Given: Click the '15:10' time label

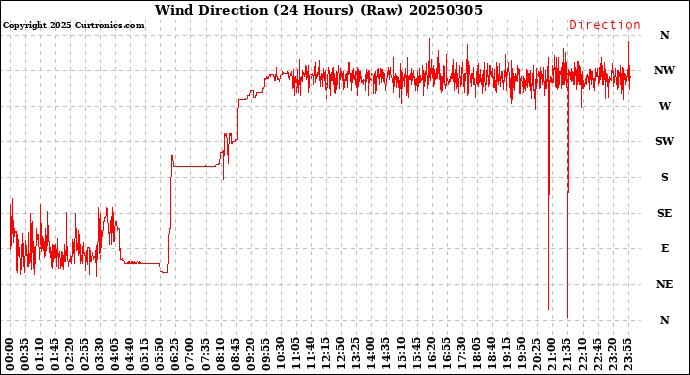Looking at the screenshot, I should (401, 354).
